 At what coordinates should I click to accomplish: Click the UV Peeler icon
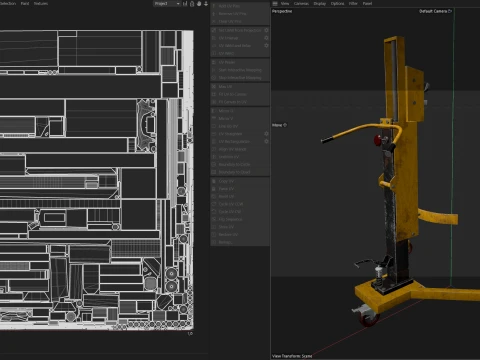214,62
